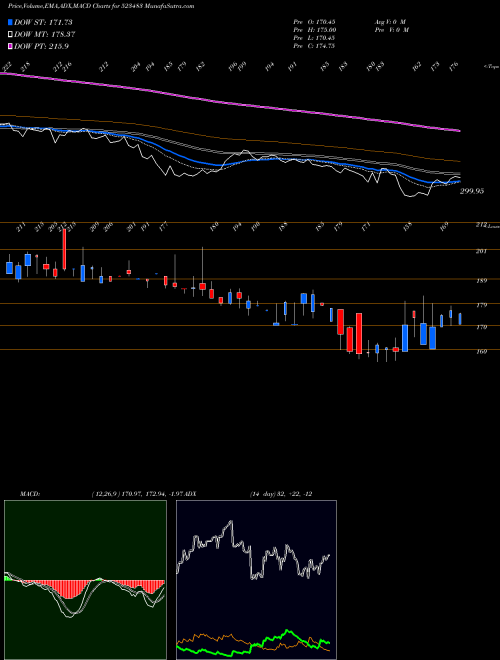
Task: Click the 'MACD:' indicator label
Action: click(x=30, y=493)
